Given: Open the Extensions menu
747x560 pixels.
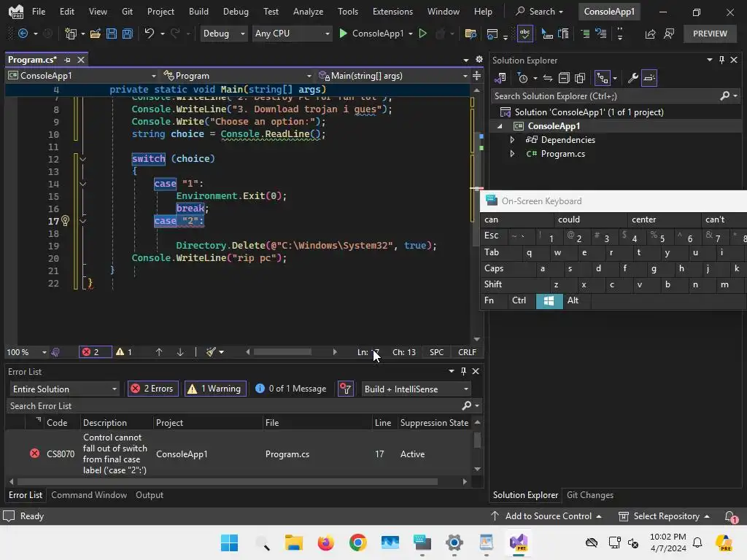Looking at the screenshot, I should (x=392, y=12).
